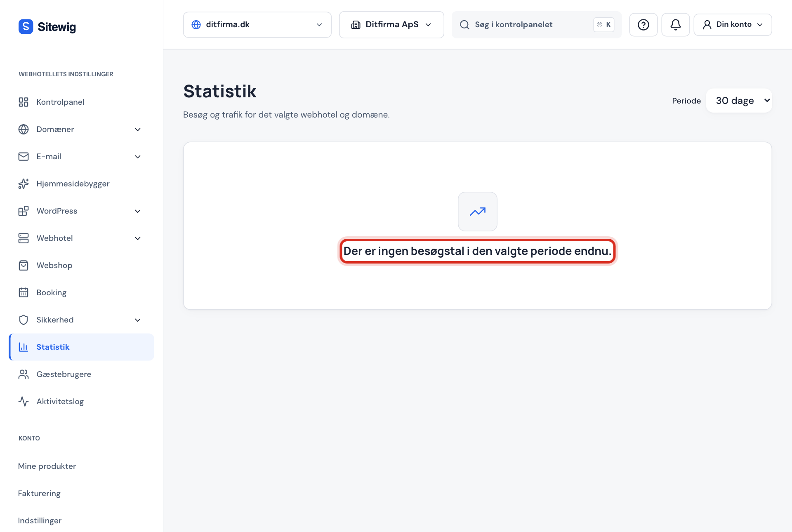Viewport: 792px width, 532px height.
Task: Open notifications with the bell icon
Action: pyautogui.click(x=675, y=25)
